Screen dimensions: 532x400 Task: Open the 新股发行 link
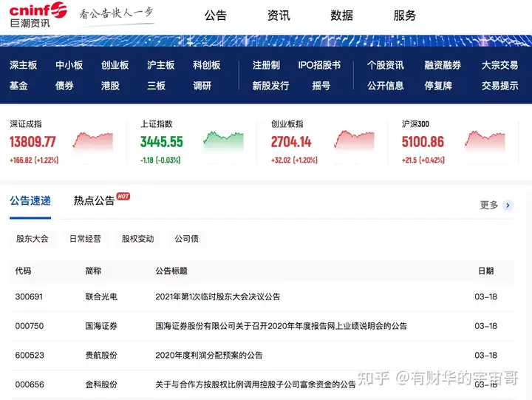pos(270,86)
